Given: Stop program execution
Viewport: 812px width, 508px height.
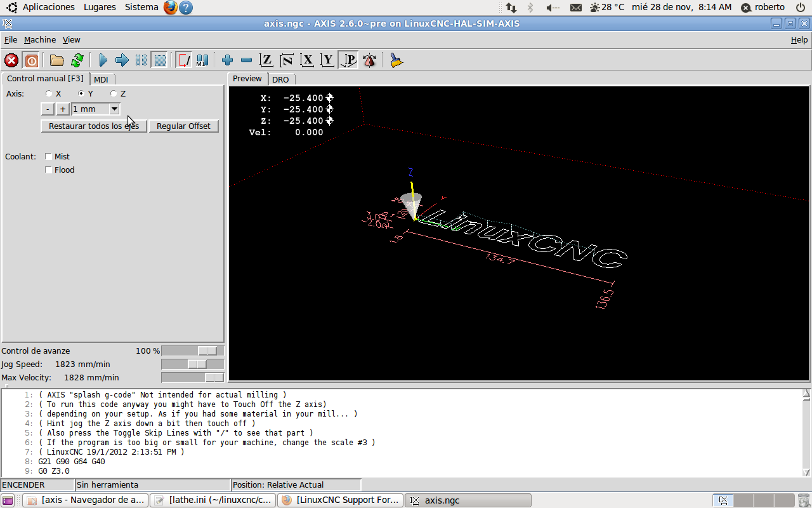Looking at the screenshot, I should click(160, 60).
